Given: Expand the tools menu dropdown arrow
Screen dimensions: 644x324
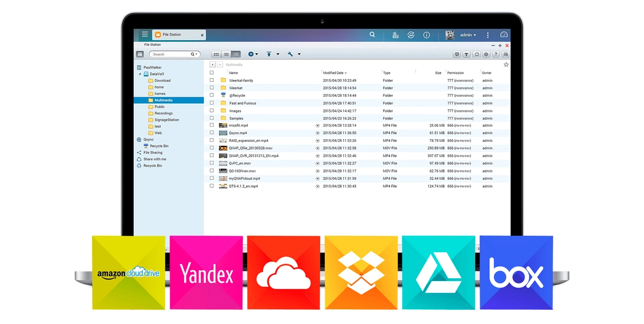Looking at the screenshot, I should pyautogui.click(x=299, y=54).
